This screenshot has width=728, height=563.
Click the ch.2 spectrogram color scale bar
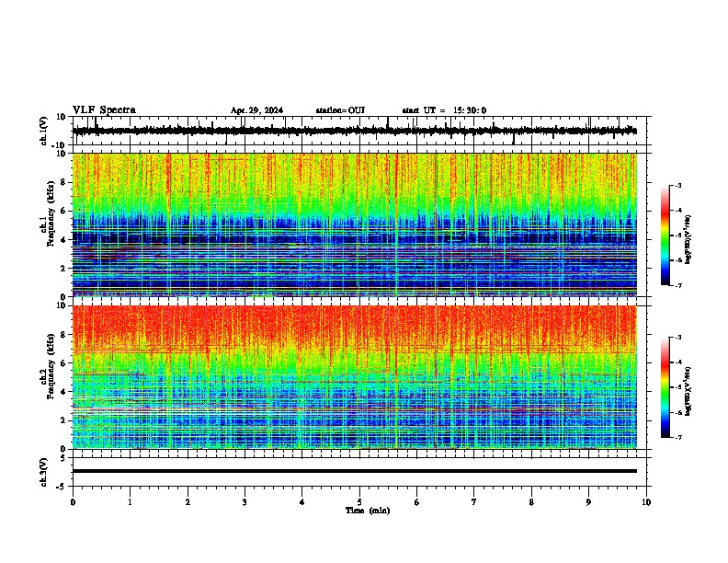(x=665, y=387)
